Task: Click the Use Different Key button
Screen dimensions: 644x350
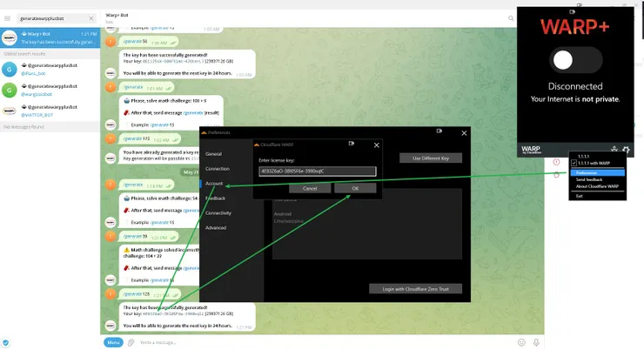Action: 431,158
